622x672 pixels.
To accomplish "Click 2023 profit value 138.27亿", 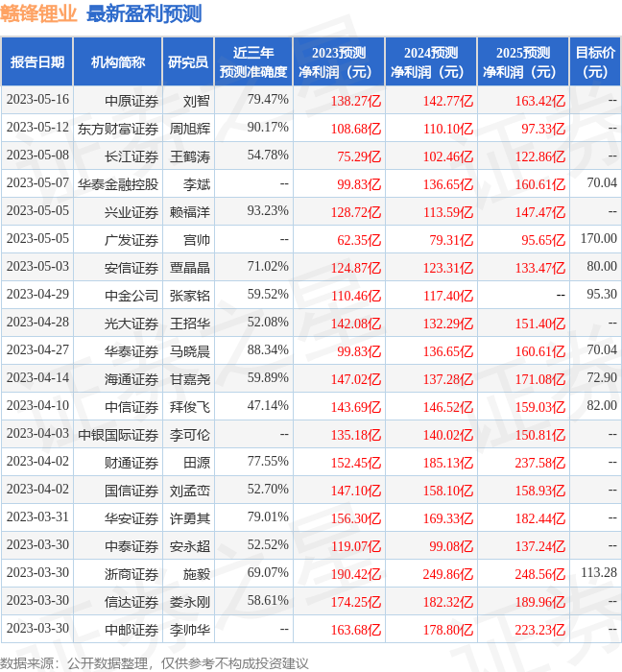I will pyautogui.click(x=356, y=101).
